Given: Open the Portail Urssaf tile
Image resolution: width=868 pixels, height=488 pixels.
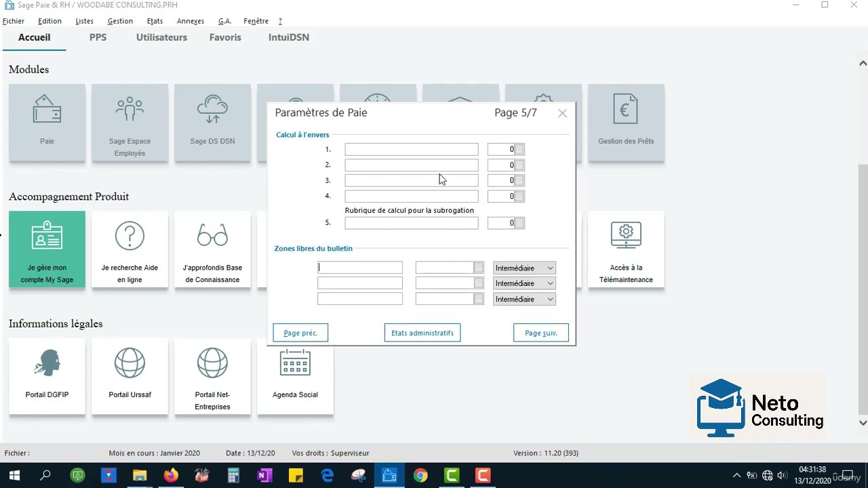Looking at the screenshot, I should click(130, 376).
